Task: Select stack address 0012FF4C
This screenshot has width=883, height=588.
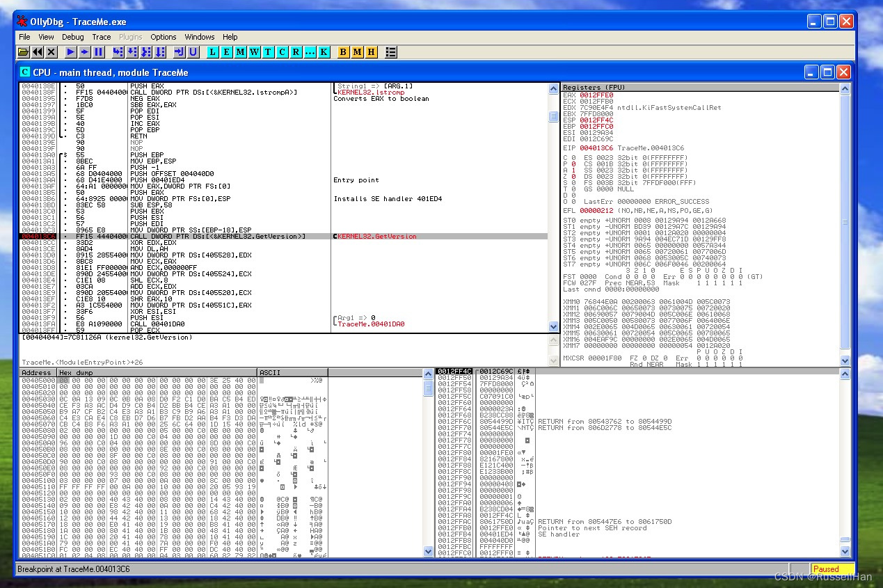Action: click(454, 372)
